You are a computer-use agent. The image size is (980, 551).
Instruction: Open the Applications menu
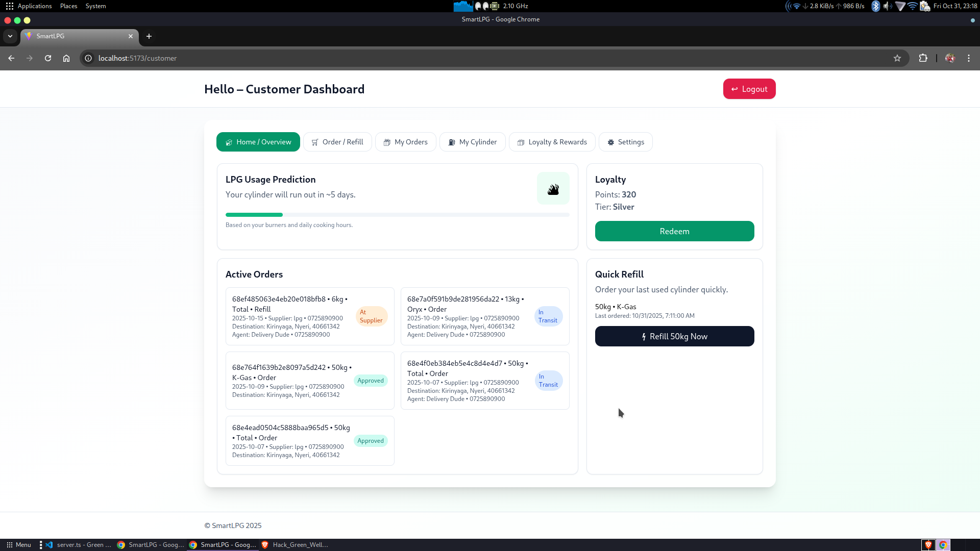pos(34,6)
